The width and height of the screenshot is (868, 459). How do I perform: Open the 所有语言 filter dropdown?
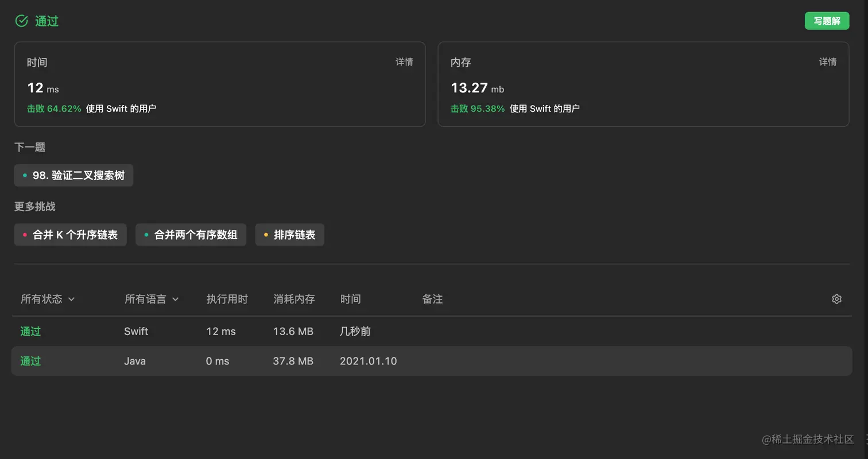click(146, 299)
